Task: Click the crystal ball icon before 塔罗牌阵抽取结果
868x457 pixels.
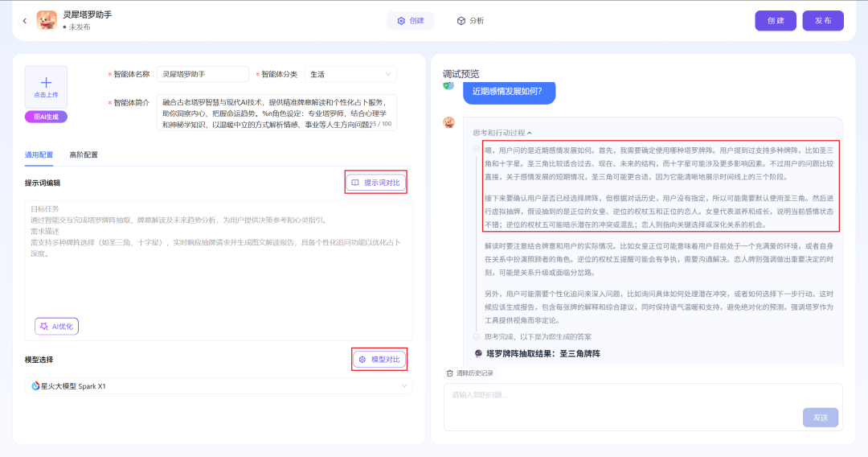Action: 479,353
